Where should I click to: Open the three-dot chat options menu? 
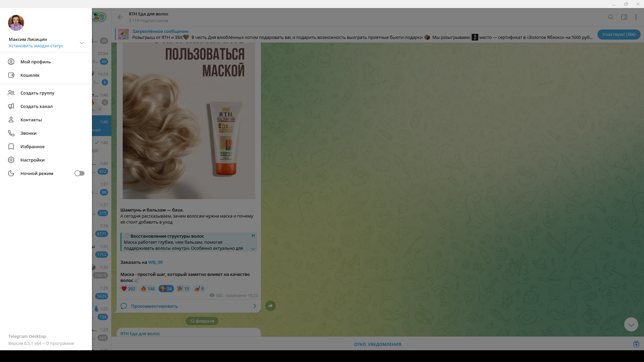pos(636,17)
